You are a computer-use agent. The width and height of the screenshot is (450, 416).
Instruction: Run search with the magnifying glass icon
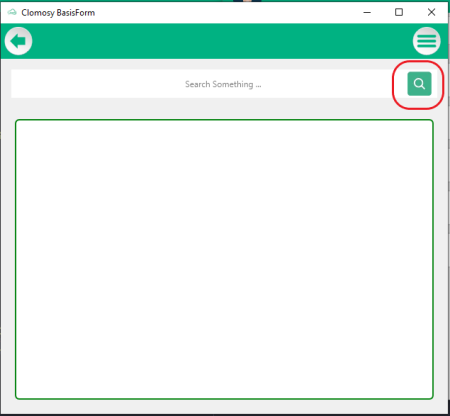point(419,84)
